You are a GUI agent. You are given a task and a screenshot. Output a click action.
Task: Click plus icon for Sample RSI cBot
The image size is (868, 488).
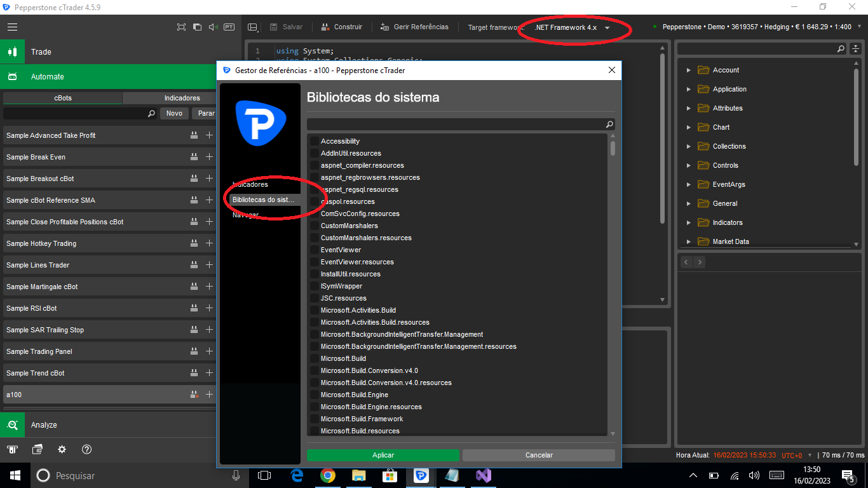[x=209, y=308]
